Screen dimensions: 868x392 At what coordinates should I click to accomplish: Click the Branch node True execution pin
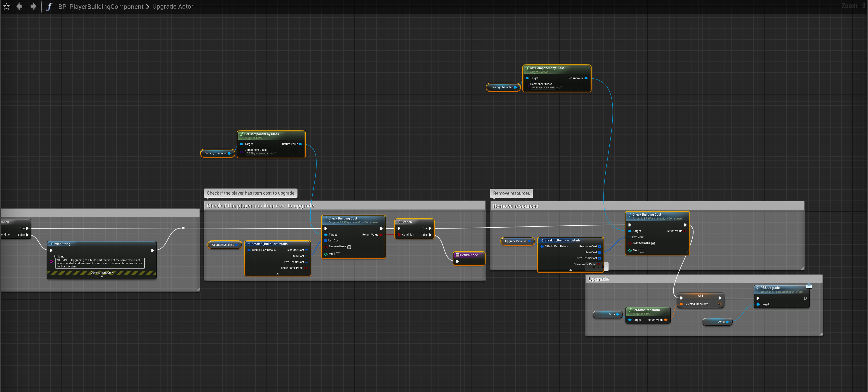(x=430, y=229)
